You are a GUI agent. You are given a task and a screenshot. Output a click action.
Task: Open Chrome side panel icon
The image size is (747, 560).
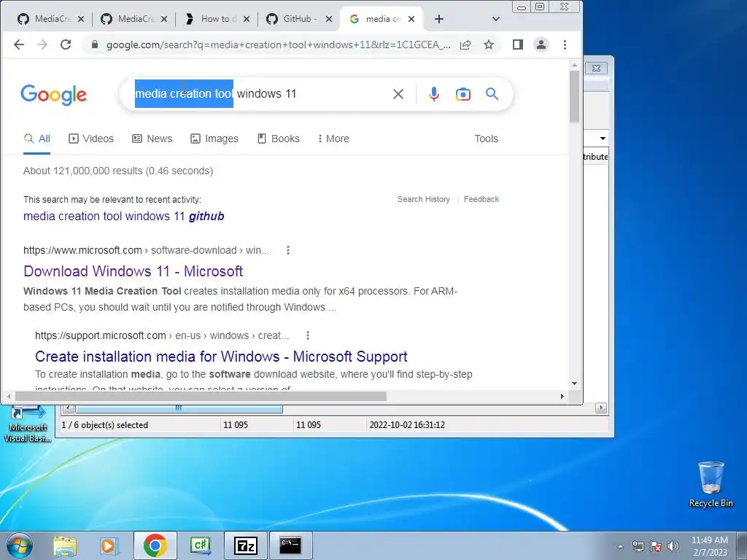[518, 44]
